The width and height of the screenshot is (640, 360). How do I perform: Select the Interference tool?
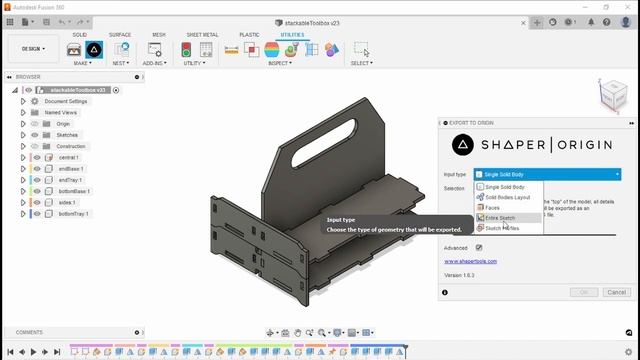(251, 50)
